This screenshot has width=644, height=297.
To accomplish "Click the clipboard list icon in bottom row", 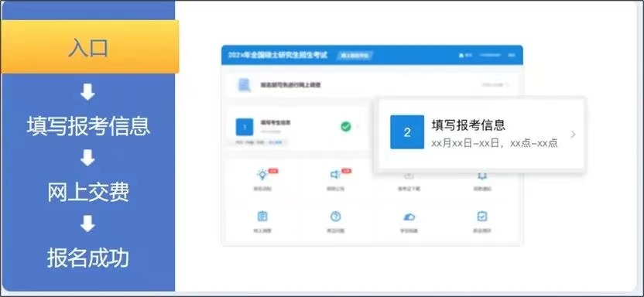I will (x=262, y=217).
